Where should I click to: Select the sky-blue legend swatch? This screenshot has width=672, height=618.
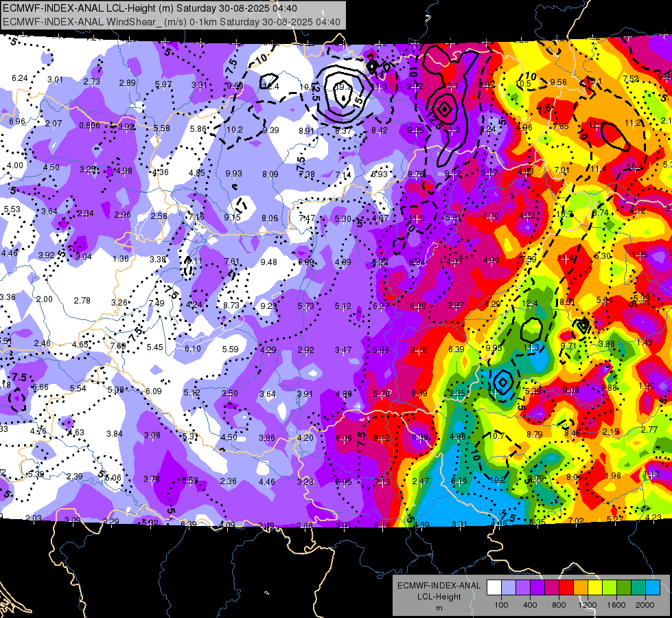652,588
